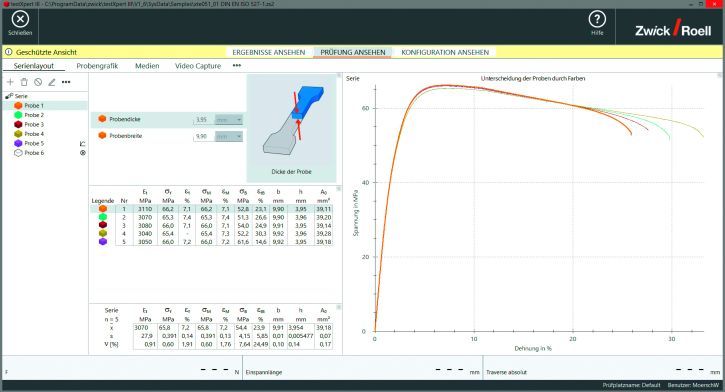This screenshot has width=725, height=392.
Task: Click the pencil edit specimen icon
Action: (x=52, y=82)
